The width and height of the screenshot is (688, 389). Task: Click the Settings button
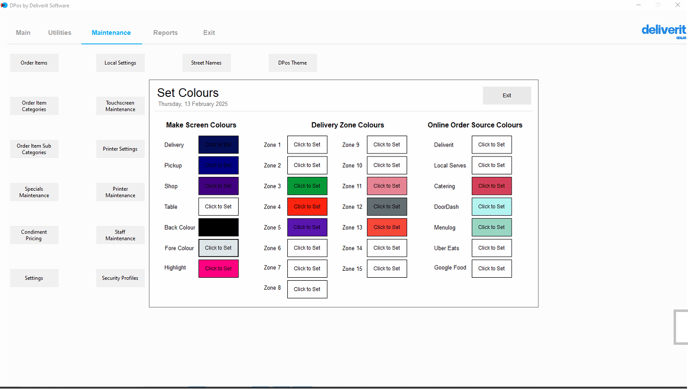(34, 278)
